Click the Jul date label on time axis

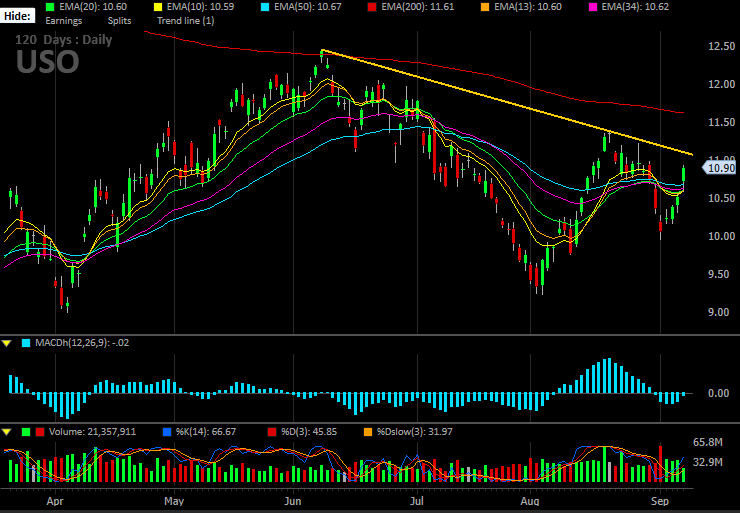click(417, 501)
